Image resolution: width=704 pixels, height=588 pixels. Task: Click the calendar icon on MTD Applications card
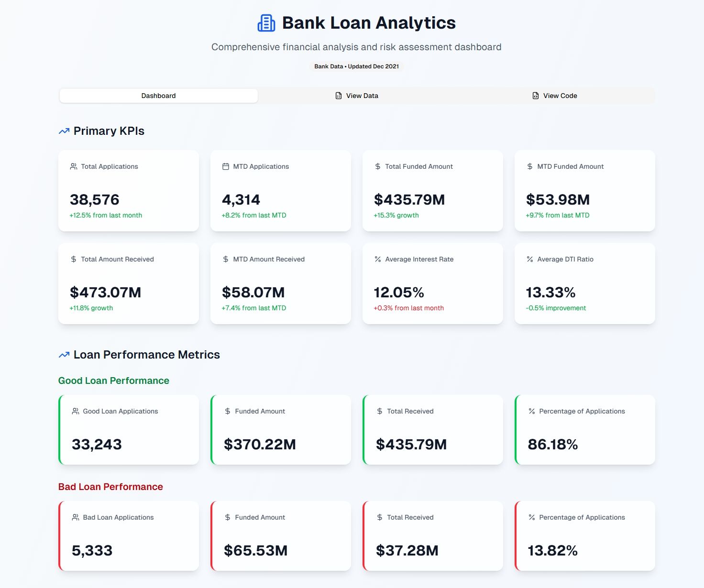pyautogui.click(x=225, y=166)
